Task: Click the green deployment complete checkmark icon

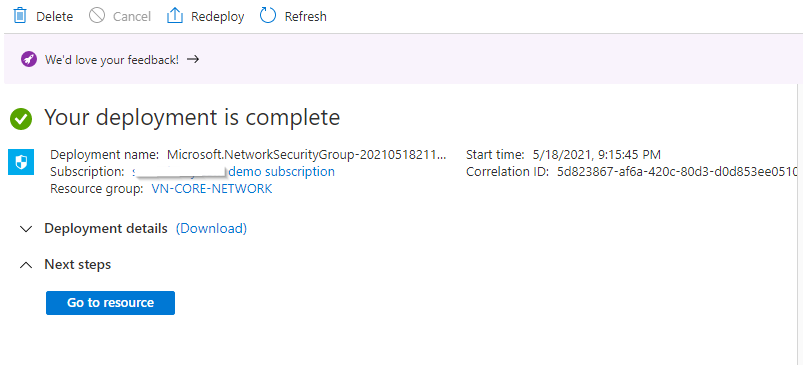Action: pyautogui.click(x=21, y=119)
